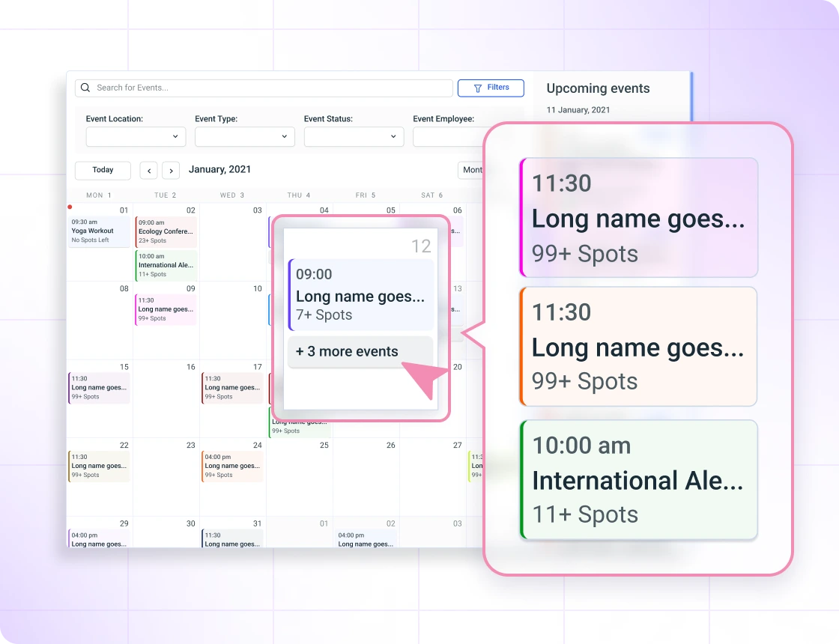Expand the '+ 3 more events' link
This screenshot has height=644, width=839.
(x=346, y=351)
